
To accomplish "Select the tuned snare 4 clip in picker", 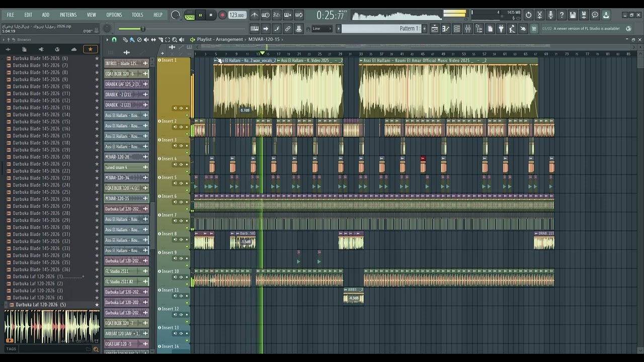I will tap(126, 167).
